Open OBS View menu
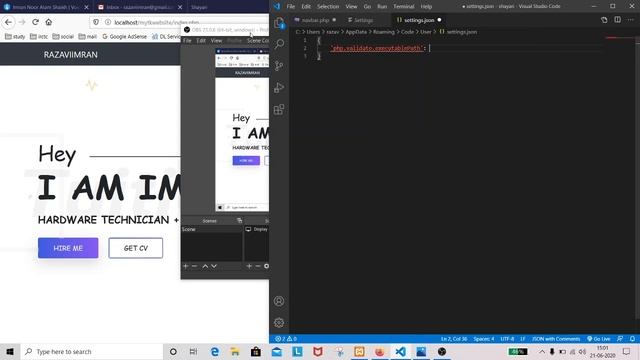The image size is (640, 360). pyautogui.click(x=216, y=40)
